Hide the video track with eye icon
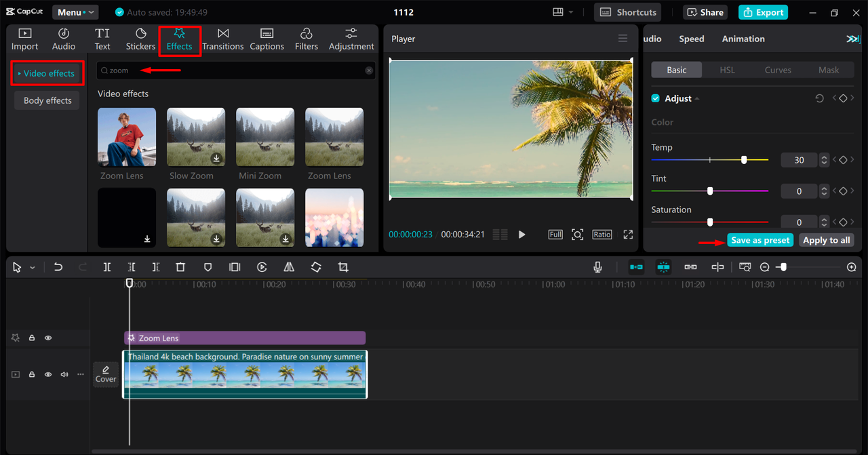This screenshot has width=868, height=455. point(48,374)
